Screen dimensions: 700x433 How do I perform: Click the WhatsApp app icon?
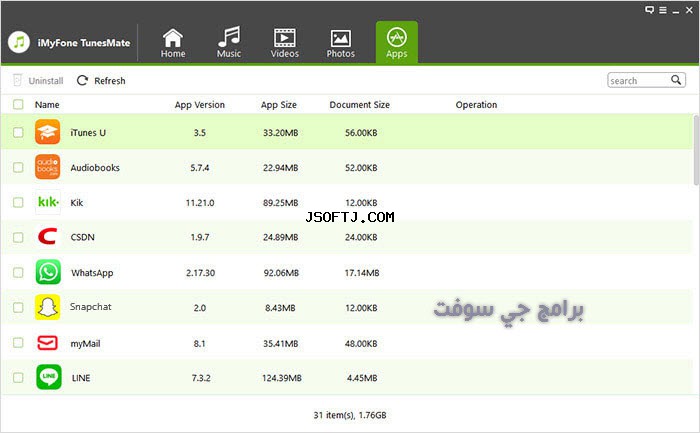[48, 272]
